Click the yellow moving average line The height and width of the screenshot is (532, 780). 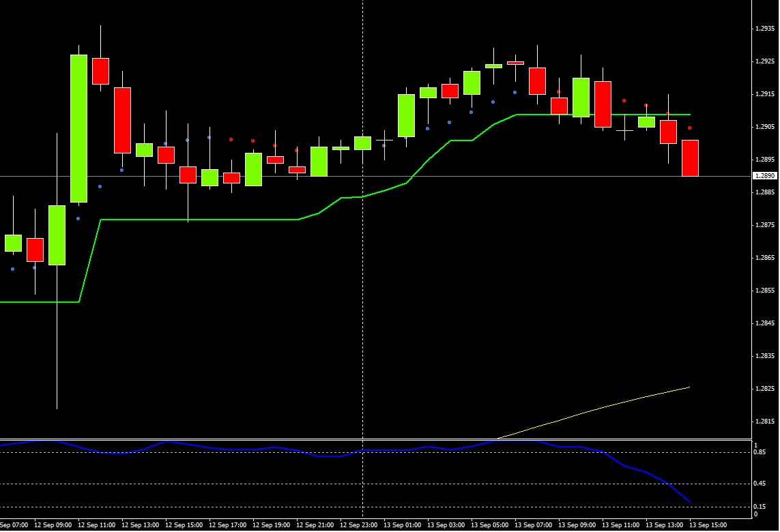[x=594, y=411]
